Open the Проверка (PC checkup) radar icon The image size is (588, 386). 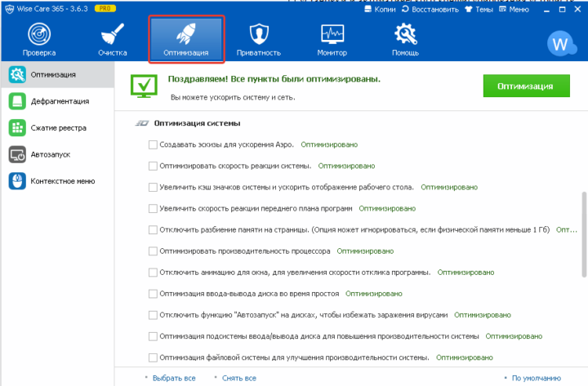point(39,34)
